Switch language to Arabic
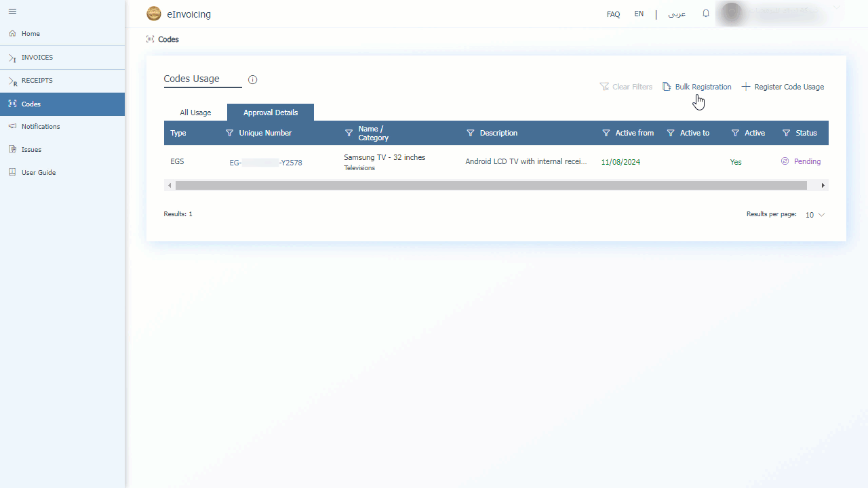The height and width of the screenshot is (488, 868). 677,14
